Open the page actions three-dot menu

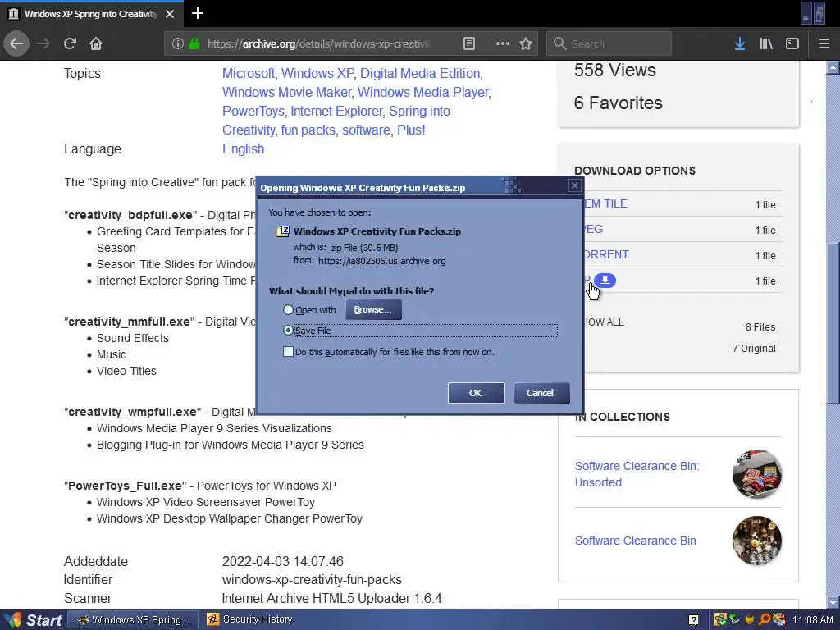tap(503, 43)
